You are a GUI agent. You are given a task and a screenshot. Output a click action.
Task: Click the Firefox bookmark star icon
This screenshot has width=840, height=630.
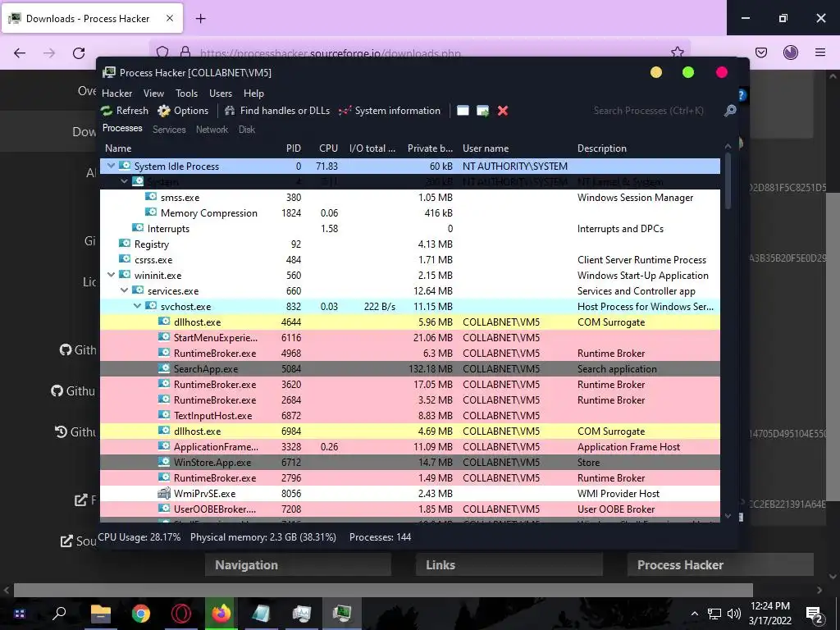point(677,52)
